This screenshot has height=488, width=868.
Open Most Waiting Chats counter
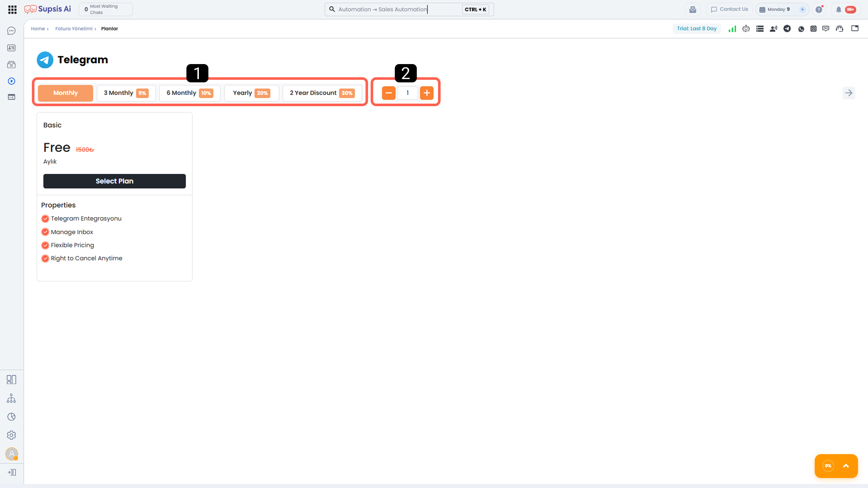106,10
